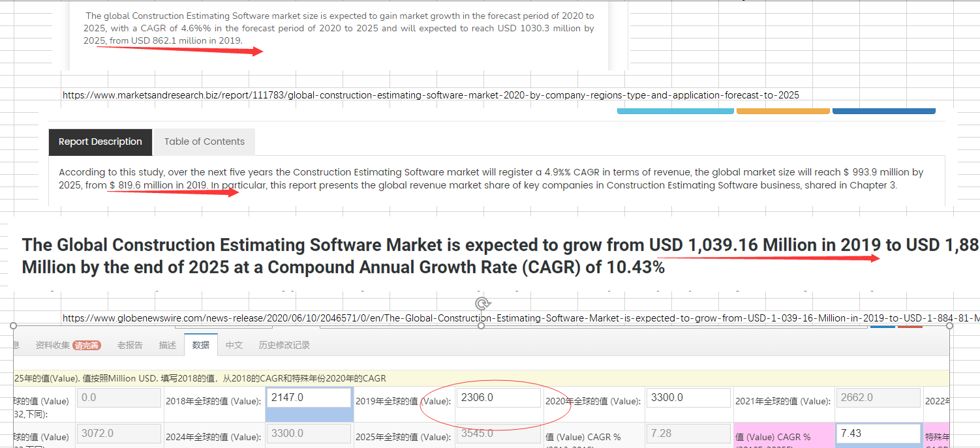Switch to the Table of Contents tab
The width and height of the screenshot is (980, 448).
coord(204,142)
